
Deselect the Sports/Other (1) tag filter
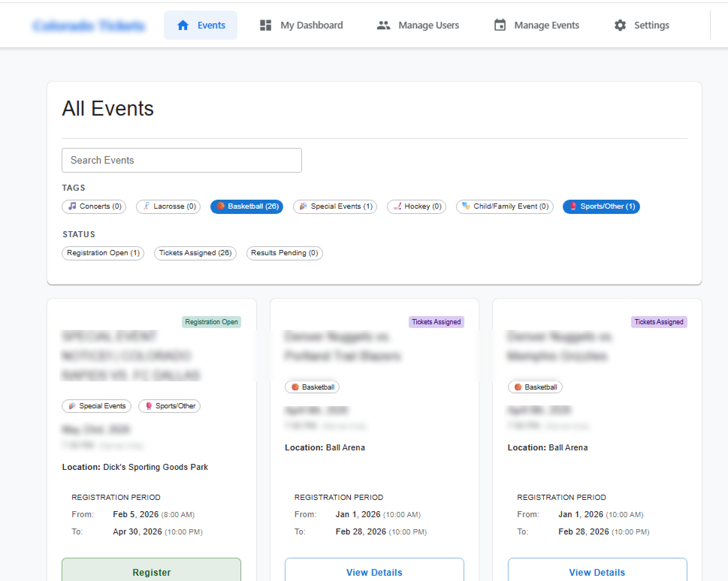[601, 206]
